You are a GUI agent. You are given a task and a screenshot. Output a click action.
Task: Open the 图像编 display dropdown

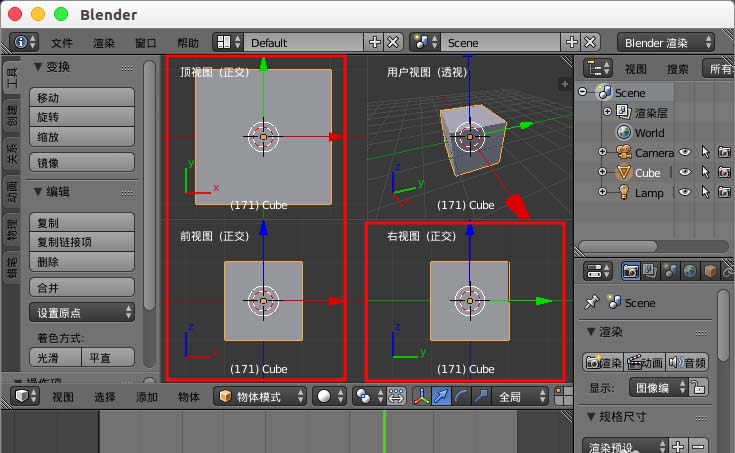coord(659,387)
